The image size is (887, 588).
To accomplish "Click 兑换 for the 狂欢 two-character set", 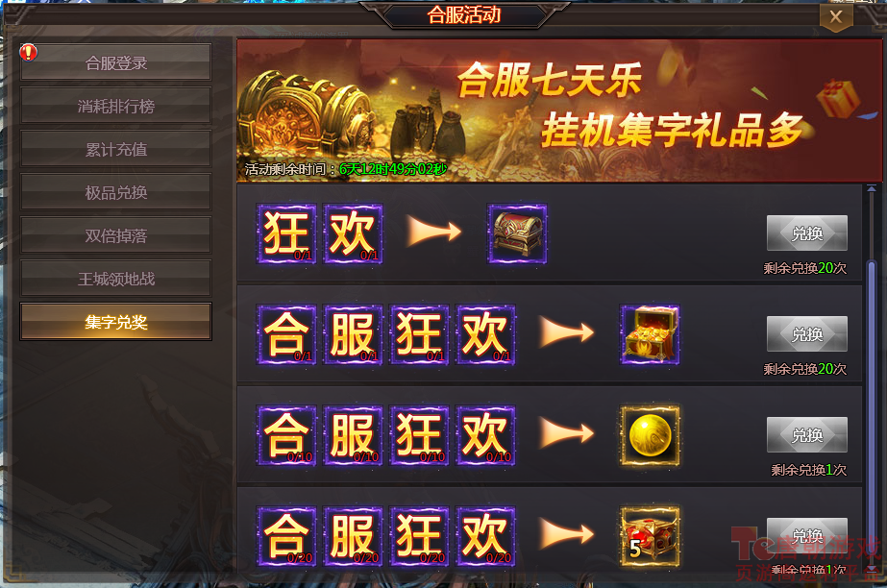I will click(806, 233).
